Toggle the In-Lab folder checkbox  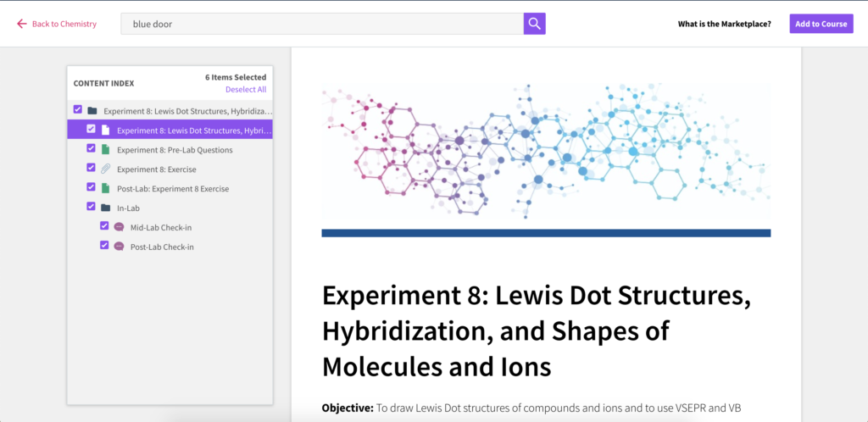click(x=91, y=206)
